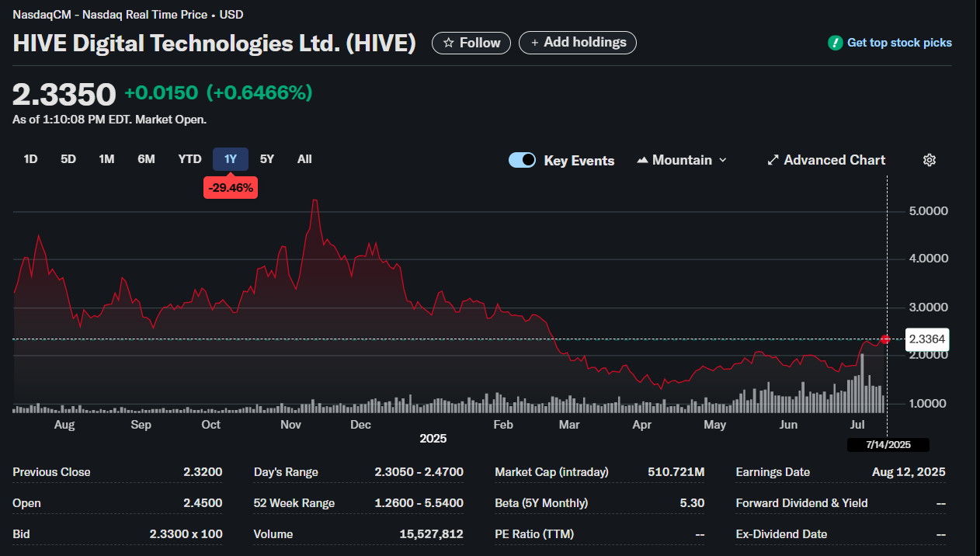Click the 7/14/2025 date marker label
Image resolution: width=980 pixels, height=556 pixels.
[x=888, y=445]
